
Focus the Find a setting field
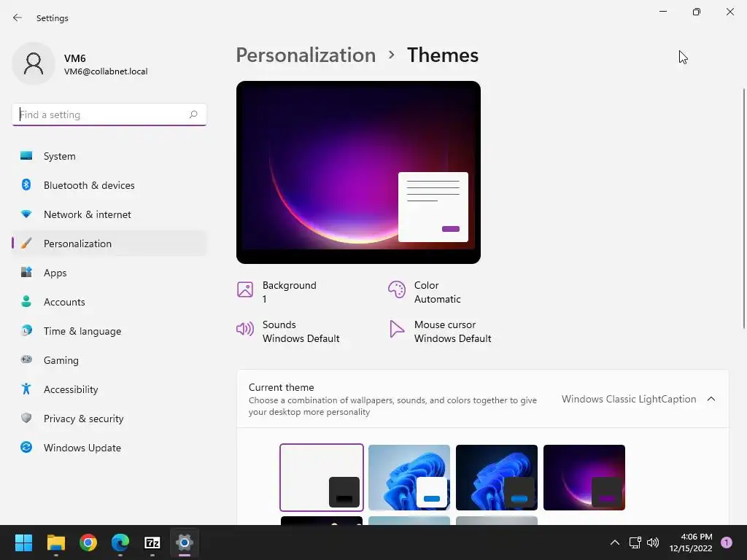109,114
